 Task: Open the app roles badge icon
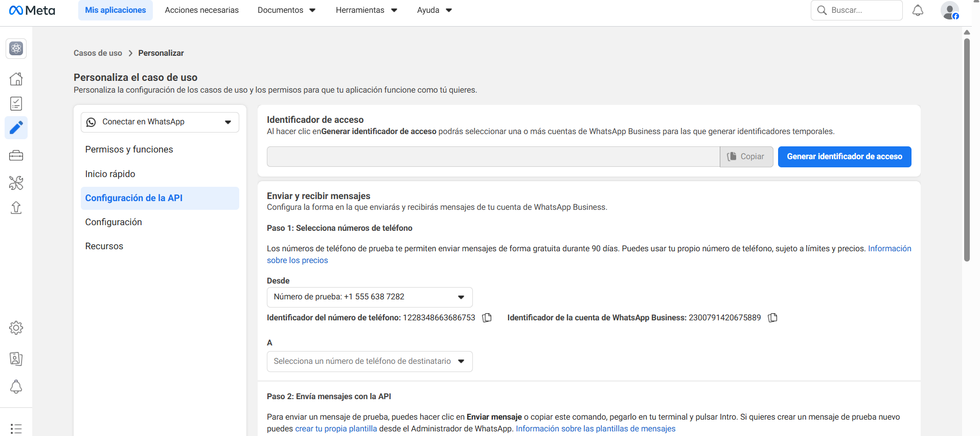click(16, 359)
